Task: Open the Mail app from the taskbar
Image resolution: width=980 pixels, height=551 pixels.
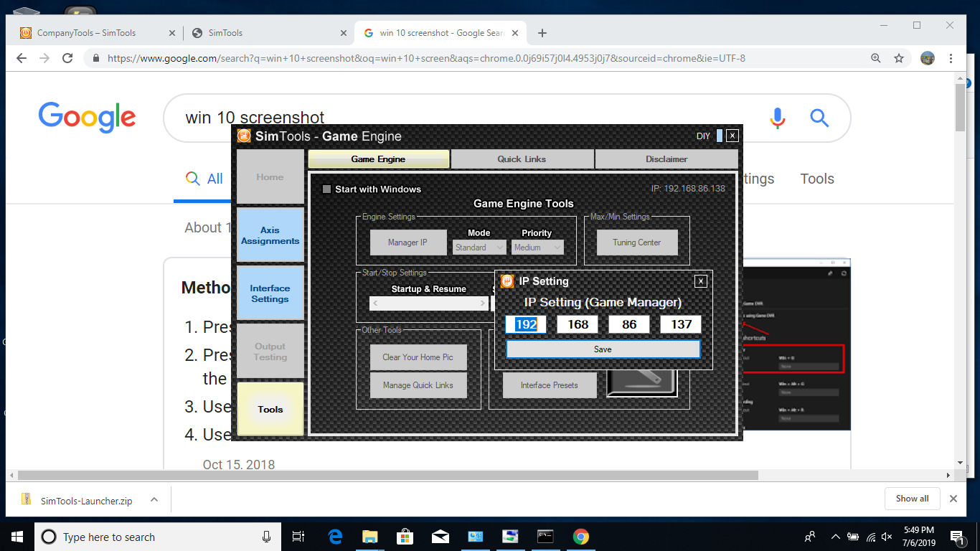Action: coord(440,537)
